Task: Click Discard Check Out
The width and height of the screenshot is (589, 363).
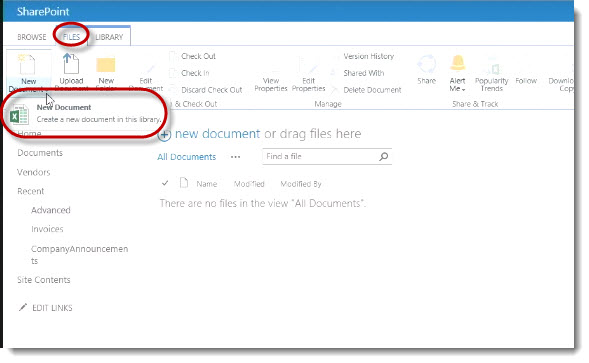Action: 211,90
